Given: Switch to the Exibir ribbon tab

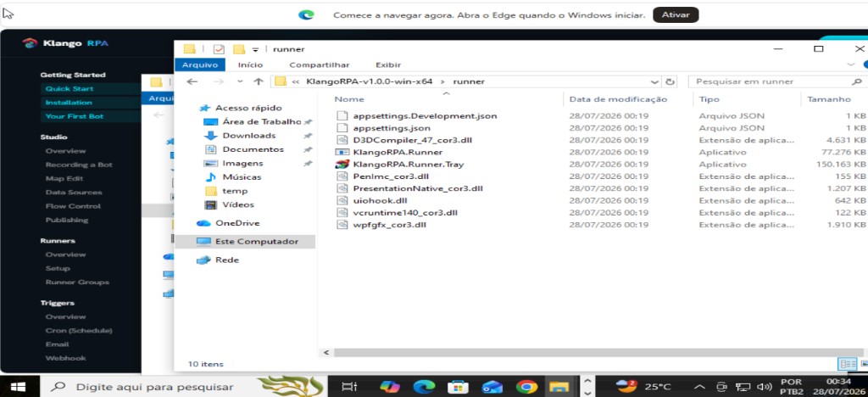Looking at the screenshot, I should [388, 64].
